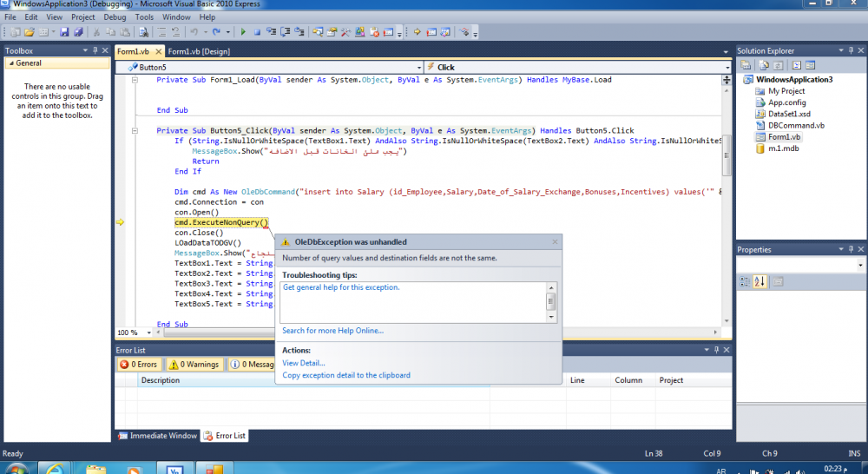
Task: Toggle the 0 Warnings filter button
Action: pos(194,365)
